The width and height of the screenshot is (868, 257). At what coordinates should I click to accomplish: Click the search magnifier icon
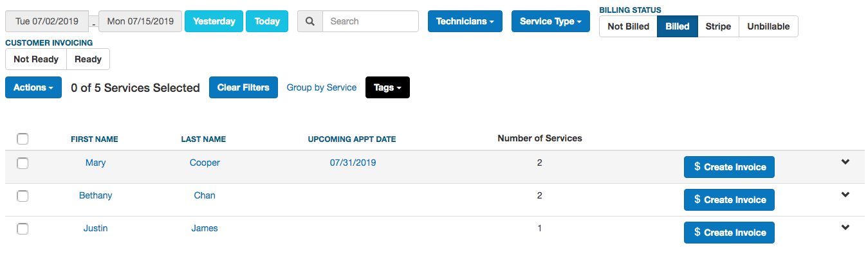tap(310, 21)
